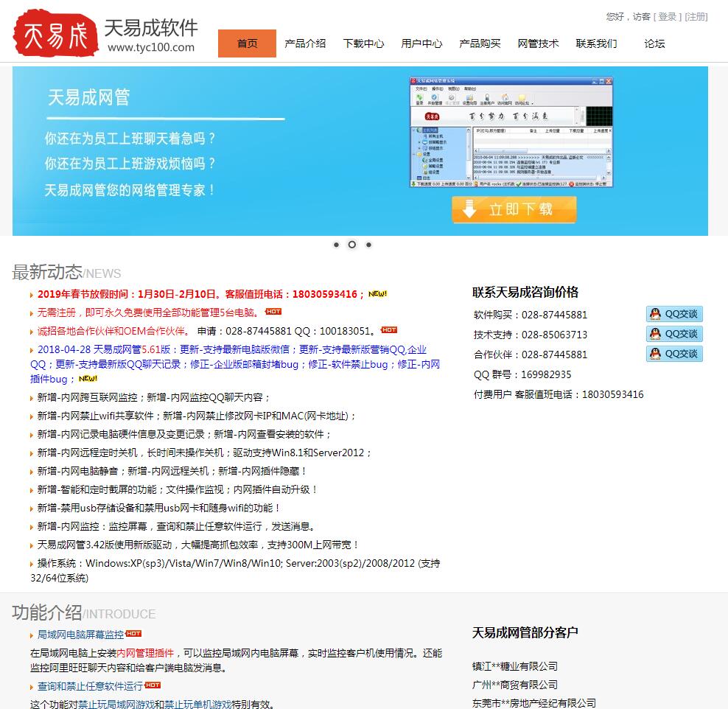This screenshot has height=709, width=728.
Task: Open the 论坛 navigation link
Action: tap(654, 43)
